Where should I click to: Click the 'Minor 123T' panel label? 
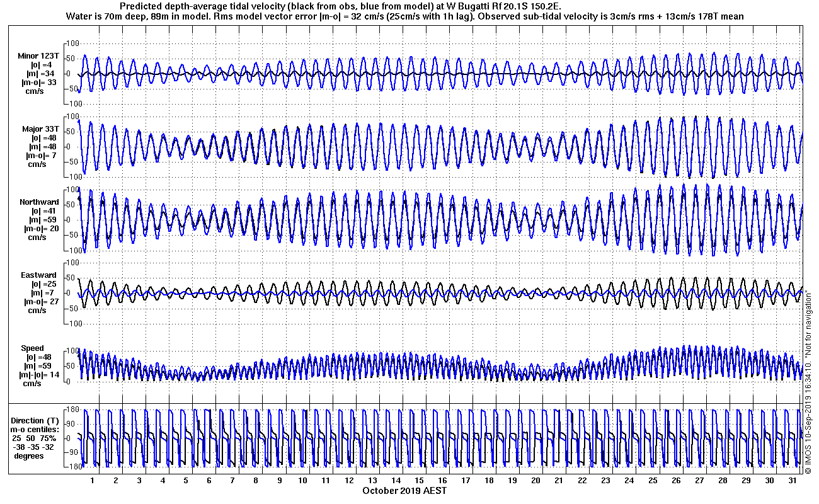[x=38, y=56]
